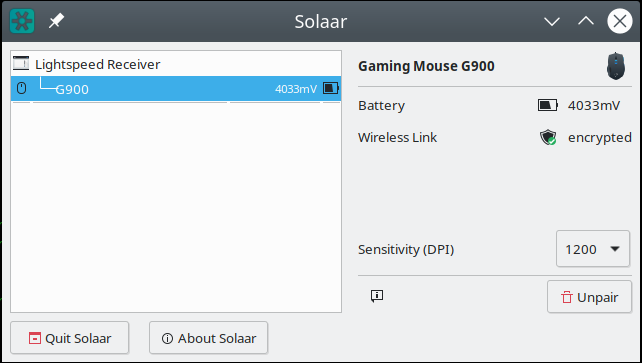
Task: Maximize the Solaar window
Action: (586, 21)
